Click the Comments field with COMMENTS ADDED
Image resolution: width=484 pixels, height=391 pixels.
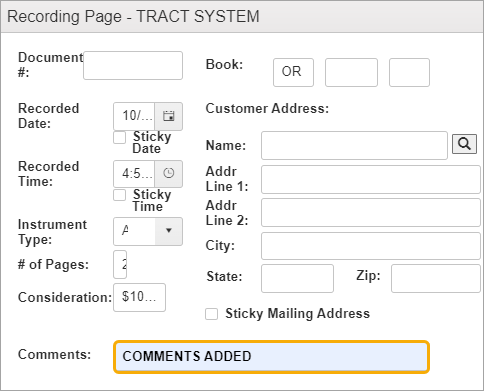pyautogui.click(x=271, y=356)
